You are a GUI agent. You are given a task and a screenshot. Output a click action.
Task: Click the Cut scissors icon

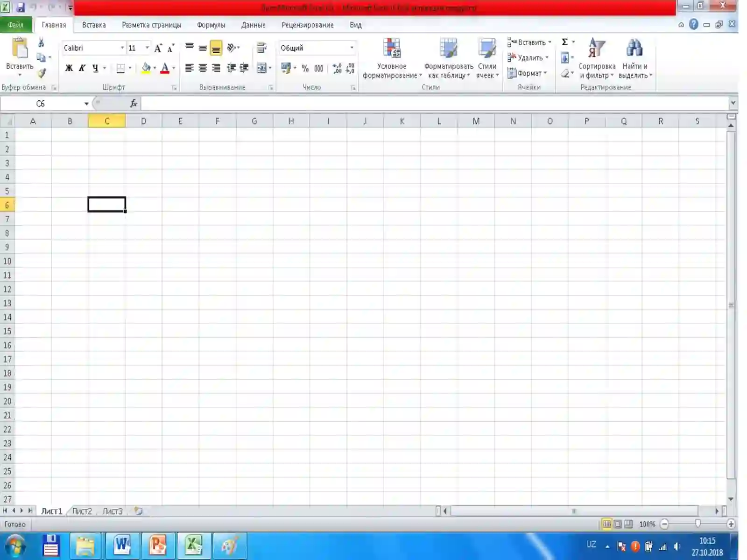click(x=41, y=42)
